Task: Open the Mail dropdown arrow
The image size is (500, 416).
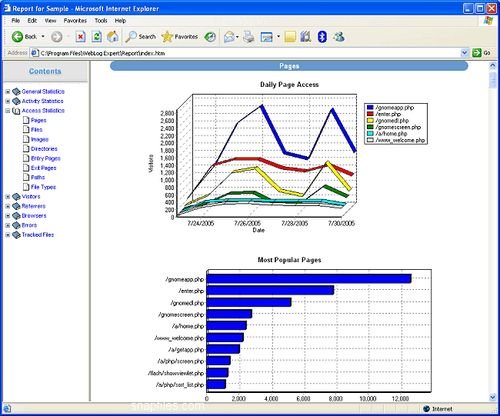Action: point(237,37)
